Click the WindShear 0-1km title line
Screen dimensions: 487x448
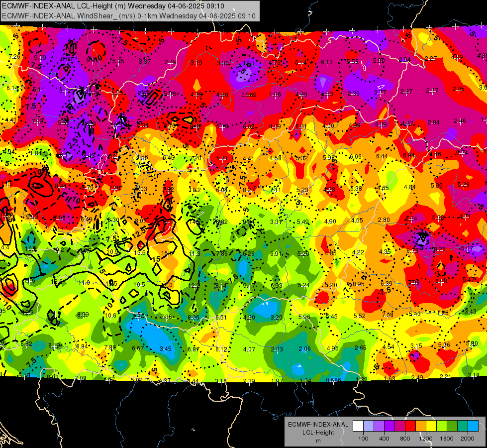point(128,16)
